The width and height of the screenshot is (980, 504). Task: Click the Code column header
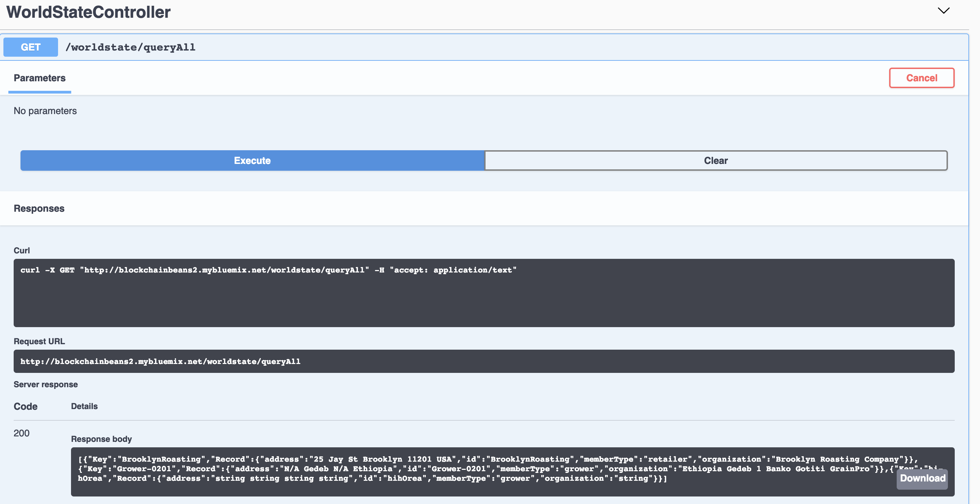tap(26, 406)
